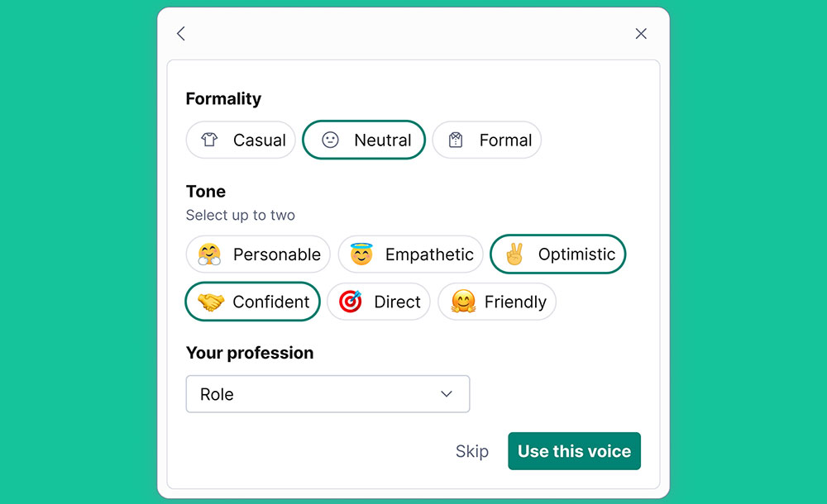This screenshot has width=827, height=504.
Task: Click the chevron on the Role selector
Action: [x=447, y=394]
